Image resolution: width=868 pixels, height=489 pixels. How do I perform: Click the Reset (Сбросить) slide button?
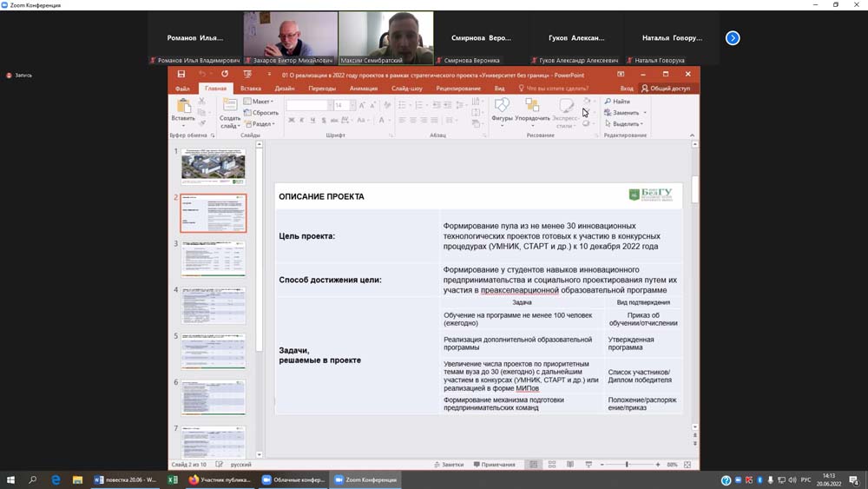261,113
